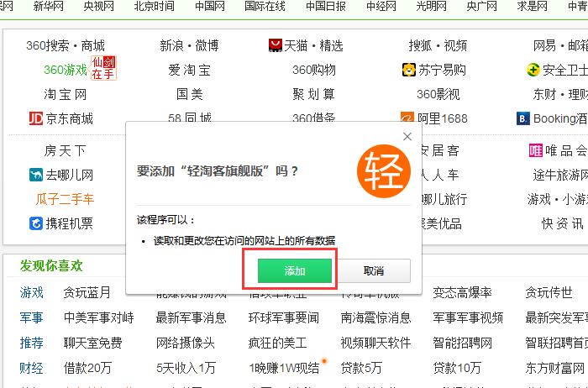Image resolution: width=588 pixels, height=388 pixels.
Task: Open the 军事军事视频 link
Action: 468,317
